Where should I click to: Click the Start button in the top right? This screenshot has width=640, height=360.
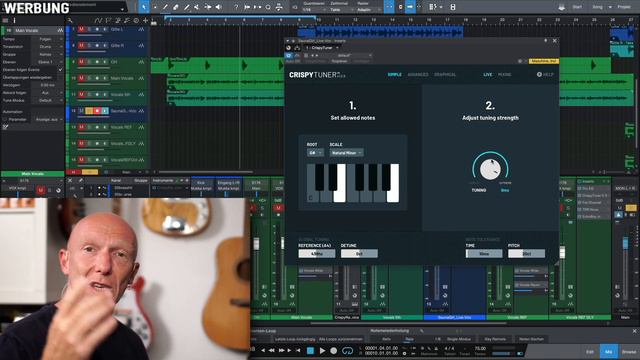point(577,7)
